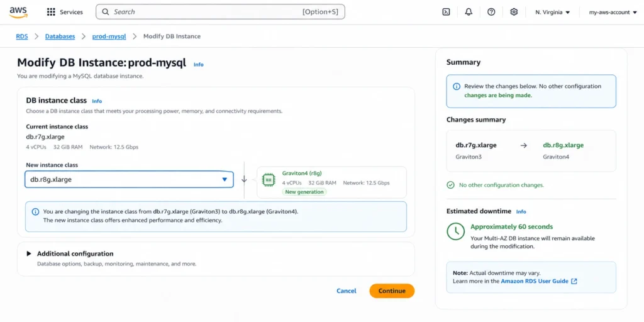Click the Cancel button
The width and height of the screenshot is (644, 322).
pos(347,291)
